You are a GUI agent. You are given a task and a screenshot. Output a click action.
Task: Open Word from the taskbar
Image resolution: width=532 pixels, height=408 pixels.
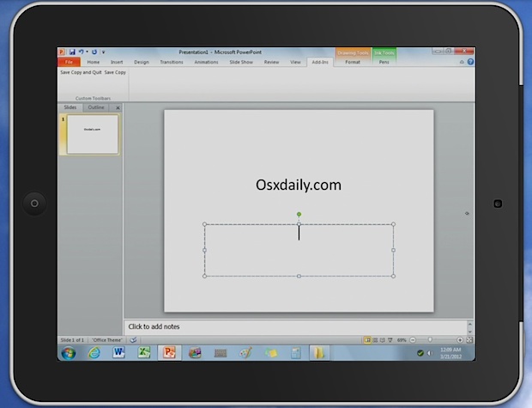pyautogui.click(x=118, y=353)
